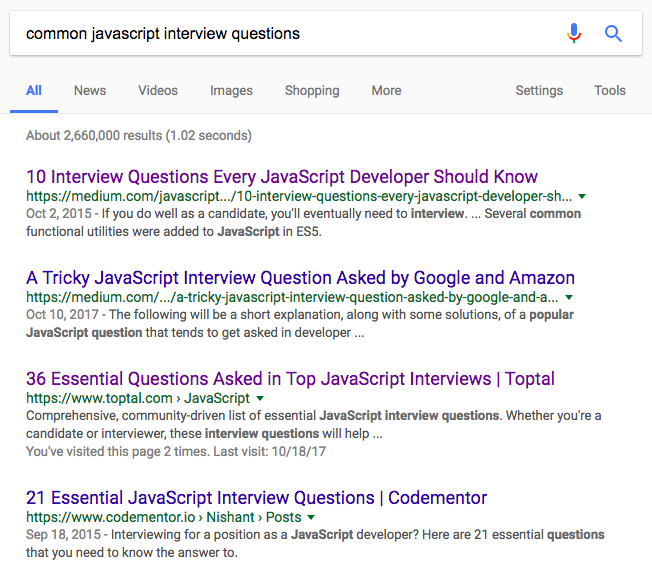Select the All results tab

(34, 90)
